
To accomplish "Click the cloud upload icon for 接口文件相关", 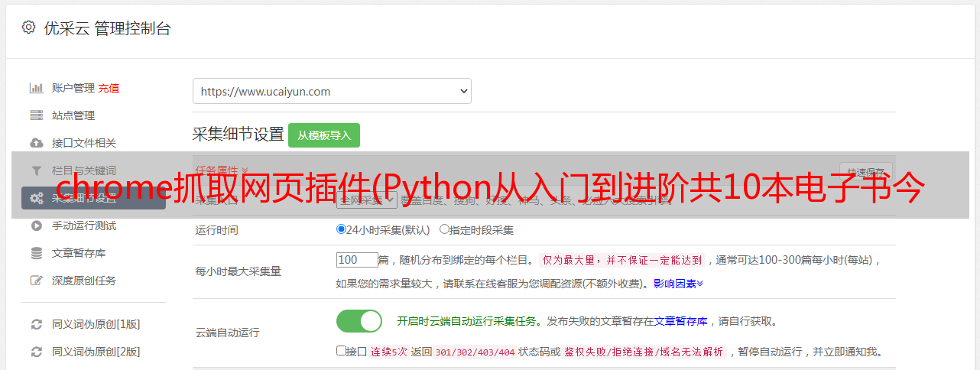I will point(36,143).
